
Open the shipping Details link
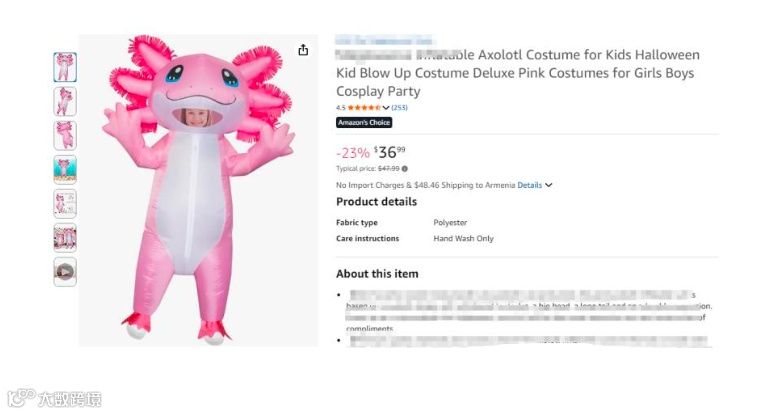click(x=529, y=185)
